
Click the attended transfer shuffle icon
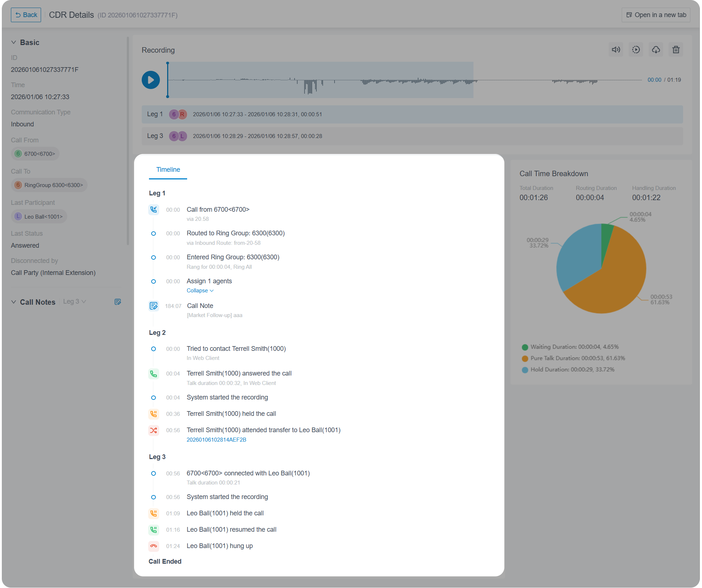pyautogui.click(x=154, y=430)
